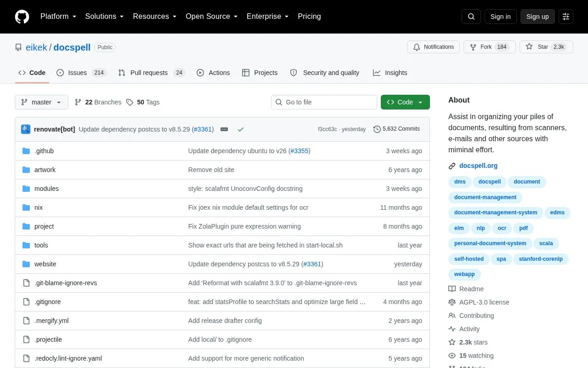Open the search magnifier button
The width and height of the screenshot is (588, 368).
(471, 17)
